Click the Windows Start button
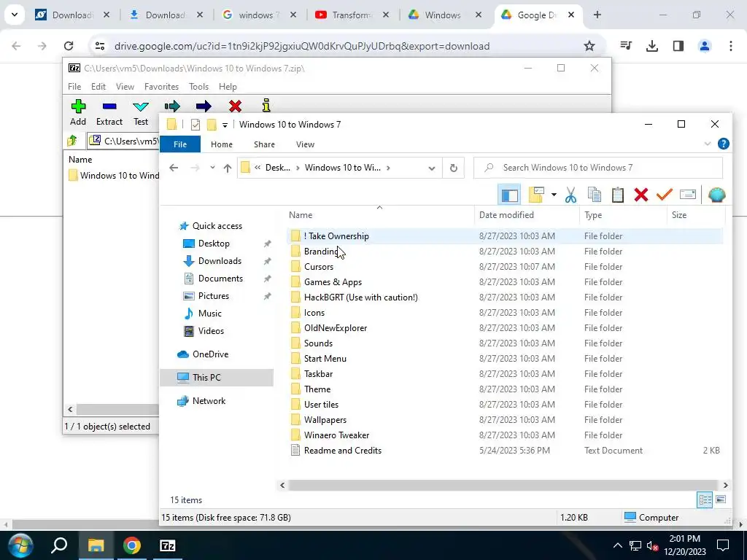The height and width of the screenshot is (560, 747). click(20, 545)
